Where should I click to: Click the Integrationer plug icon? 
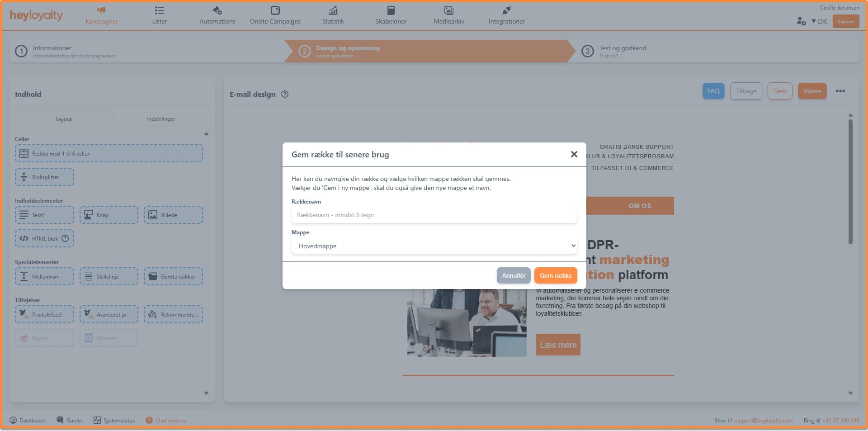[x=506, y=10]
